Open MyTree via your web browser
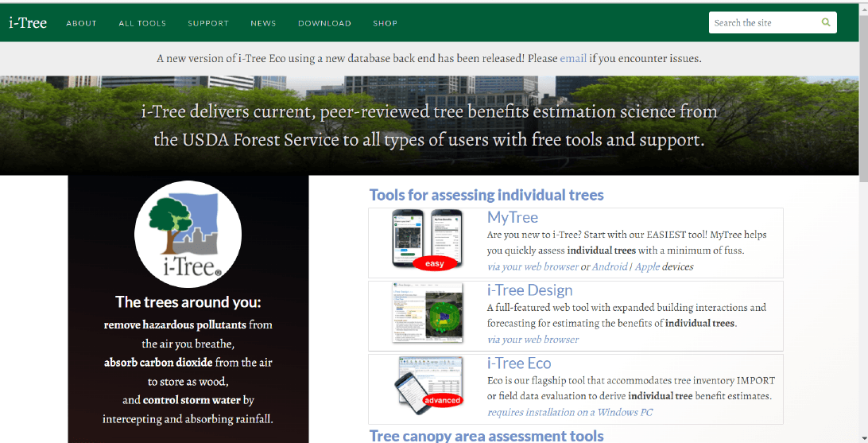 533,266
